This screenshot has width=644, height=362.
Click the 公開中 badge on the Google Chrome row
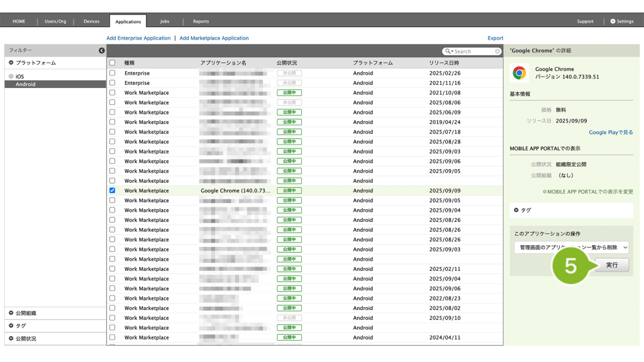[289, 190]
